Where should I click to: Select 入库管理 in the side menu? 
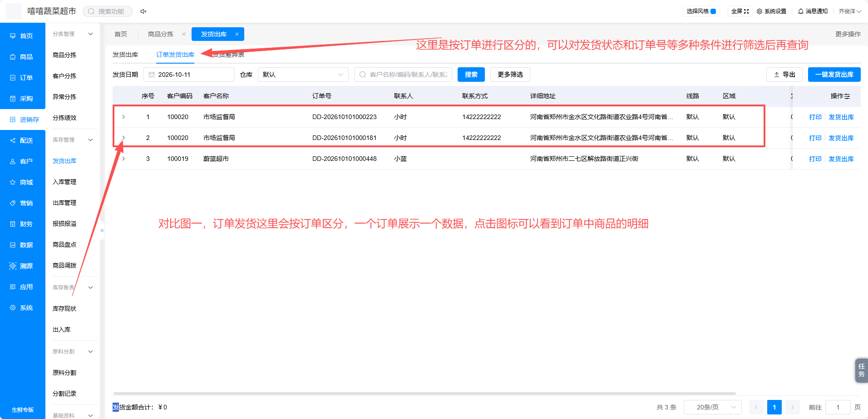(x=64, y=182)
